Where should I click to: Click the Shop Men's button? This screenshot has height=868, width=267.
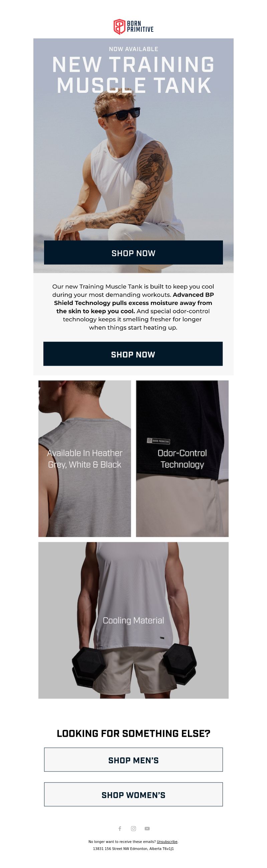pos(133,759)
